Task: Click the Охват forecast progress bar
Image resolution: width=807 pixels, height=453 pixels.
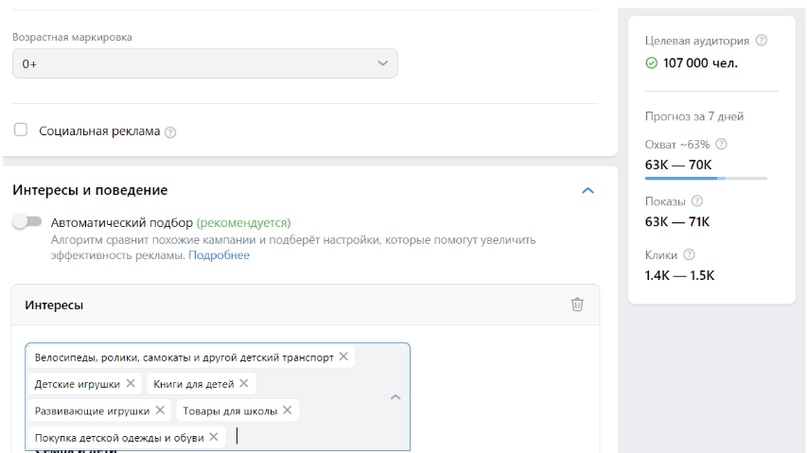Action: click(706, 178)
